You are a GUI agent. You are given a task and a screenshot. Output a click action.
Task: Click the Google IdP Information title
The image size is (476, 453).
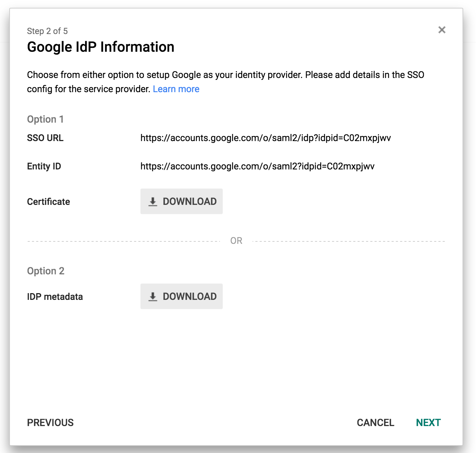click(x=101, y=47)
